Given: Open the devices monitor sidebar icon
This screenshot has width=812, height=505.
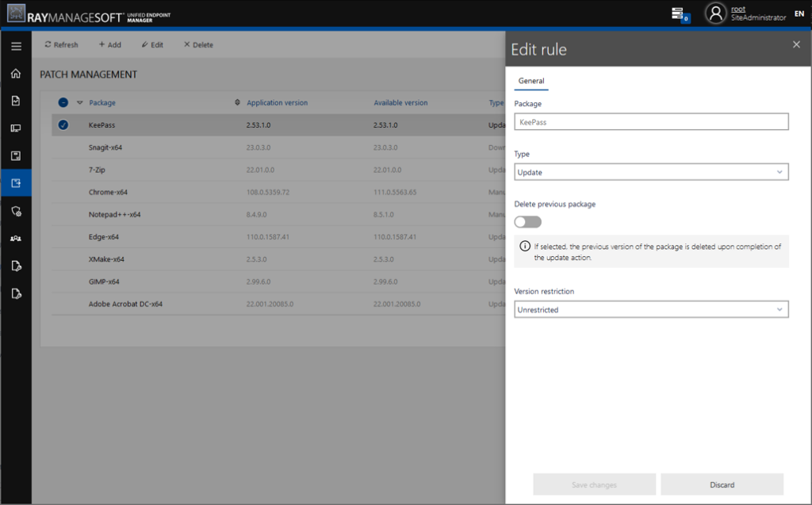Looking at the screenshot, I should 16,128.
